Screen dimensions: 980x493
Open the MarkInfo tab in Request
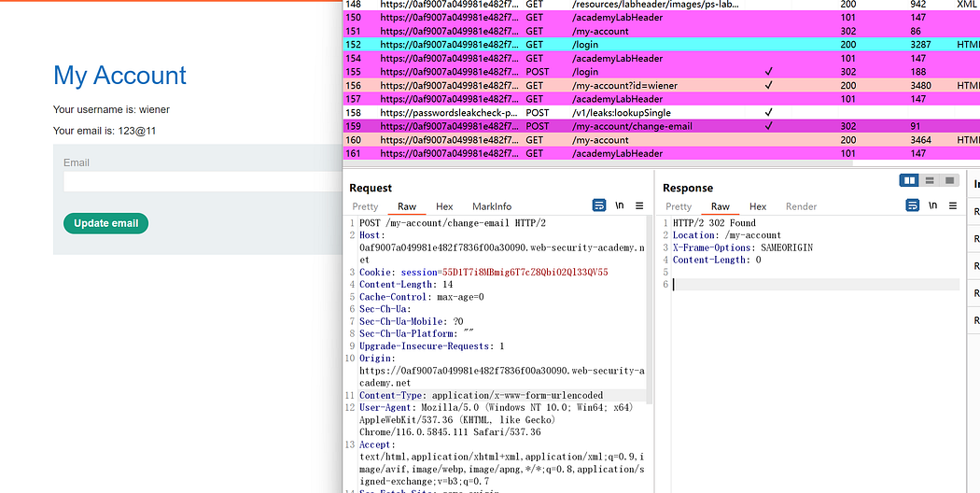[492, 206]
